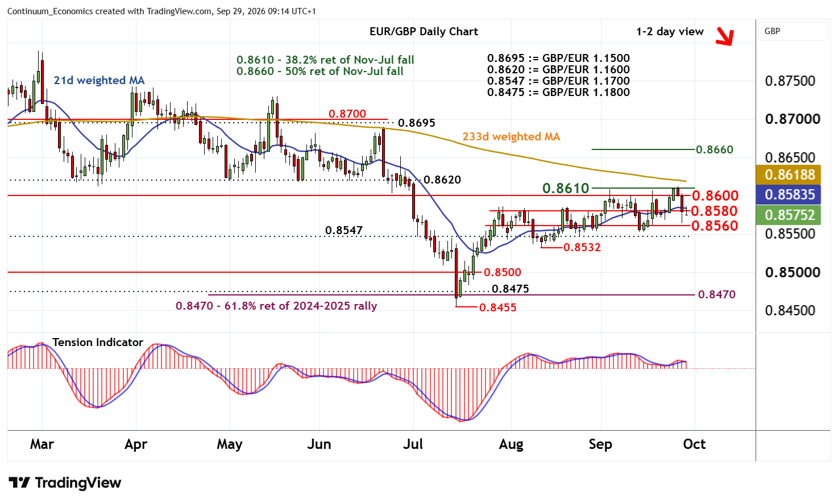Image resolution: width=838 pixels, height=504 pixels.
Task: Click the 0.8470 retracement level label
Action: pyautogui.click(x=717, y=294)
